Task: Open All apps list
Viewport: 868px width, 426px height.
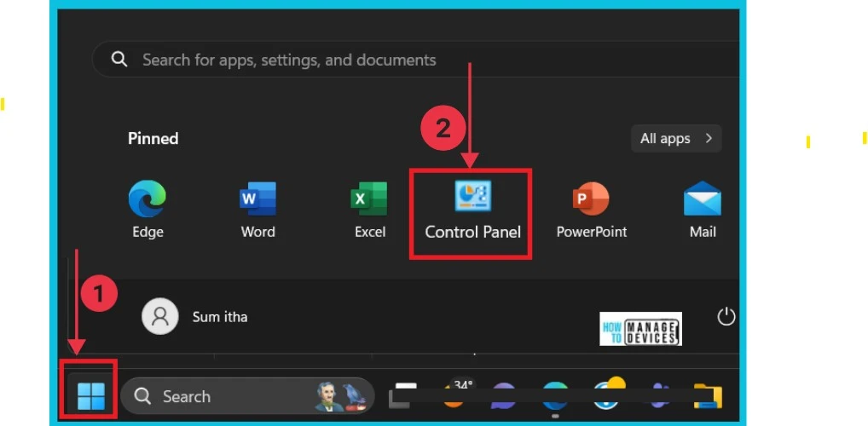Action: tap(676, 138)
